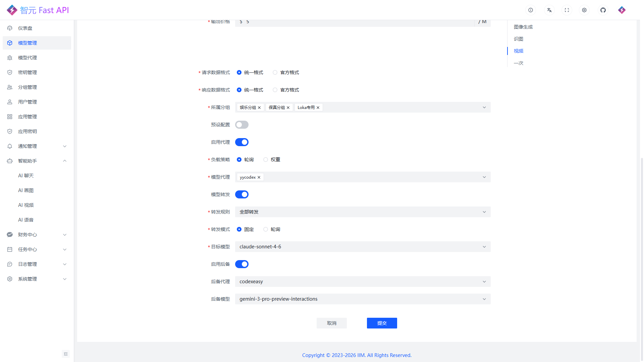Click the 取消 cancel button

point(331,323)
